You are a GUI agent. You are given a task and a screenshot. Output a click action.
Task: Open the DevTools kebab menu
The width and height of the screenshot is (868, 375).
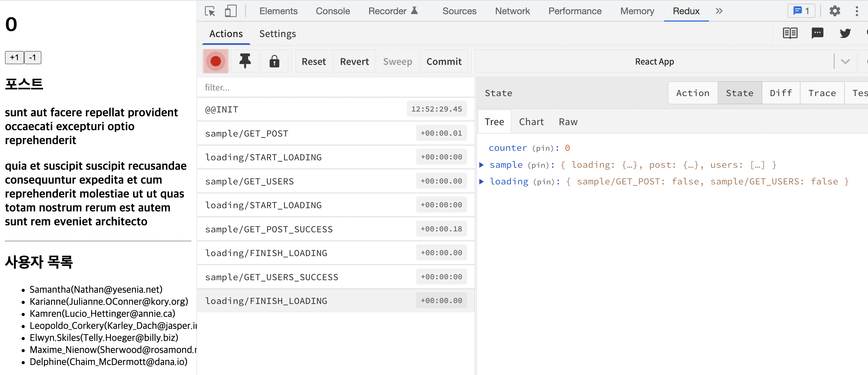pyautogui.click(x=857, y=11)
